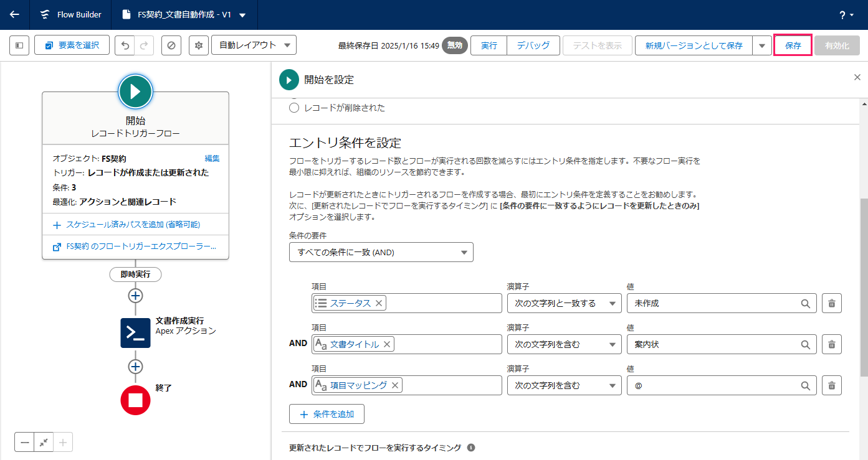Select the red 終了 end element

pos(135,400)
